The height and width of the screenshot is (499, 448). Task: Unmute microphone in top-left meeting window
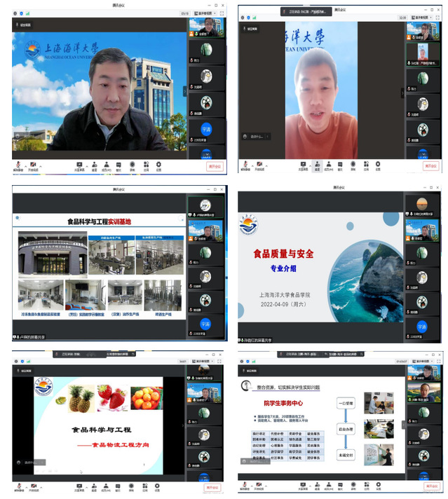coord(18,165)
